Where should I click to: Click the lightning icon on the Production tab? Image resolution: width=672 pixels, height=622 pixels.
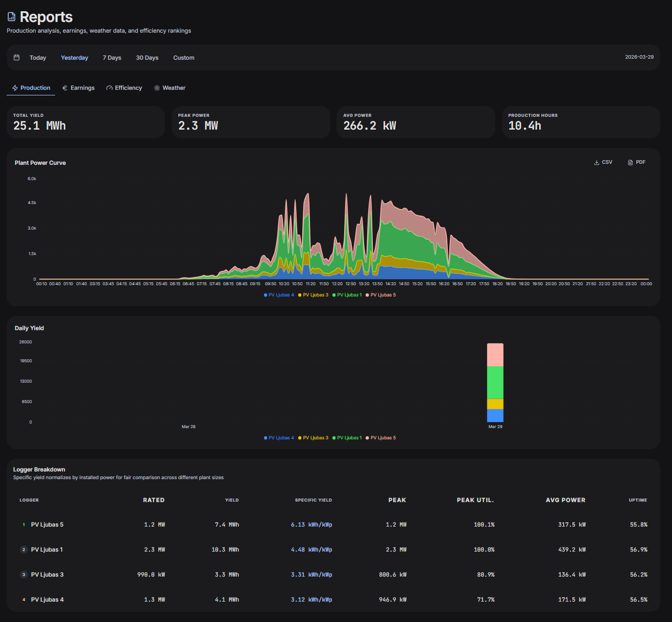tap(15, 88)
